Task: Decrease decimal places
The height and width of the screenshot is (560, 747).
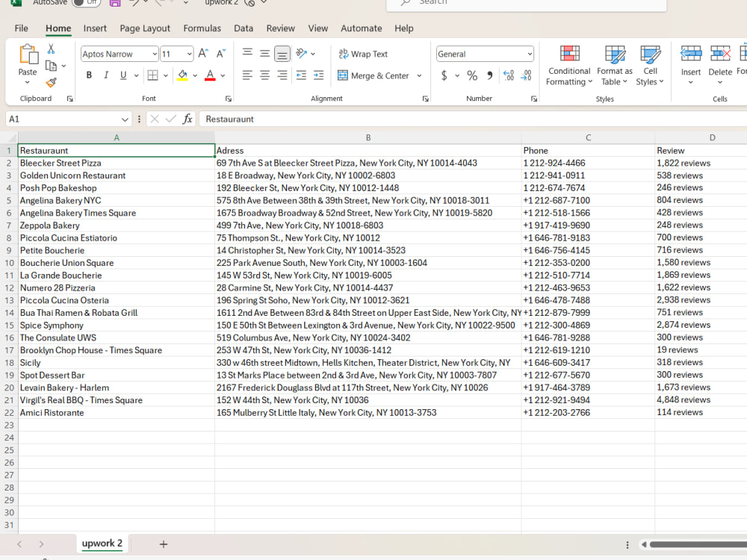Action: 526,75
